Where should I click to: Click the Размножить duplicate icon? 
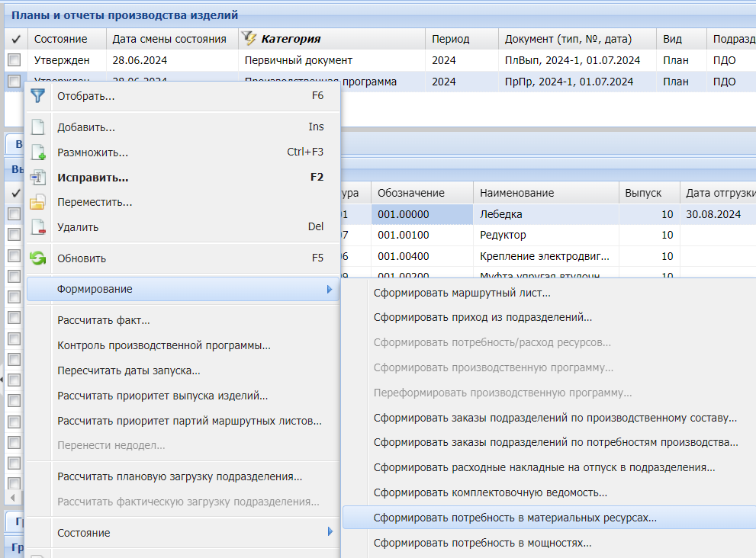tap(37, 152)
